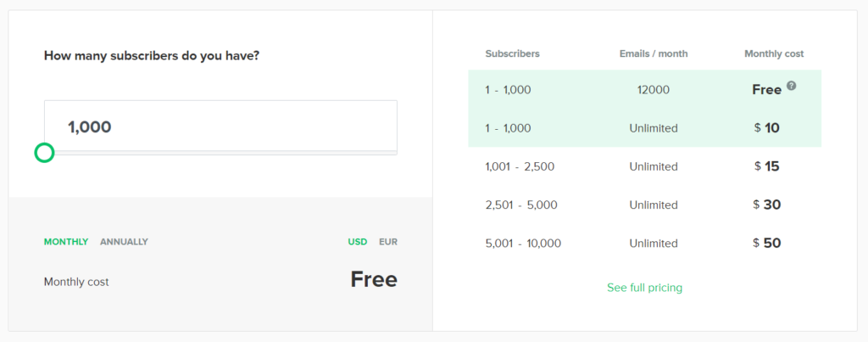Click the large Free monthly cost value

(x=374, y=279)
